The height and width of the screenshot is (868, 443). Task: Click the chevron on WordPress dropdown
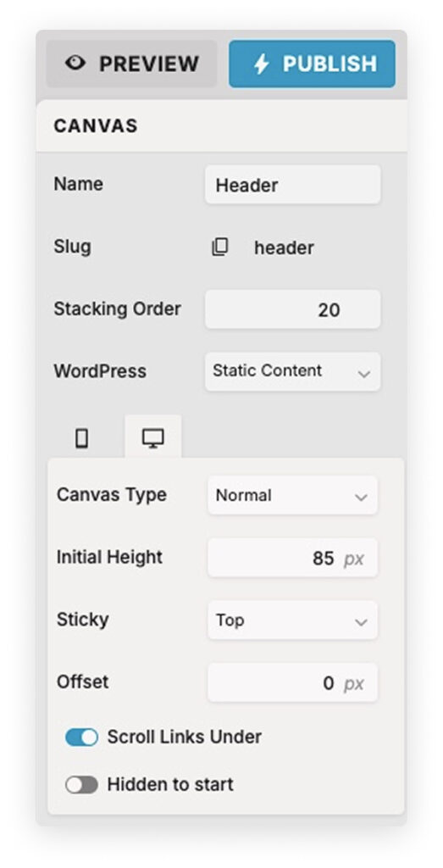[364, 374]
